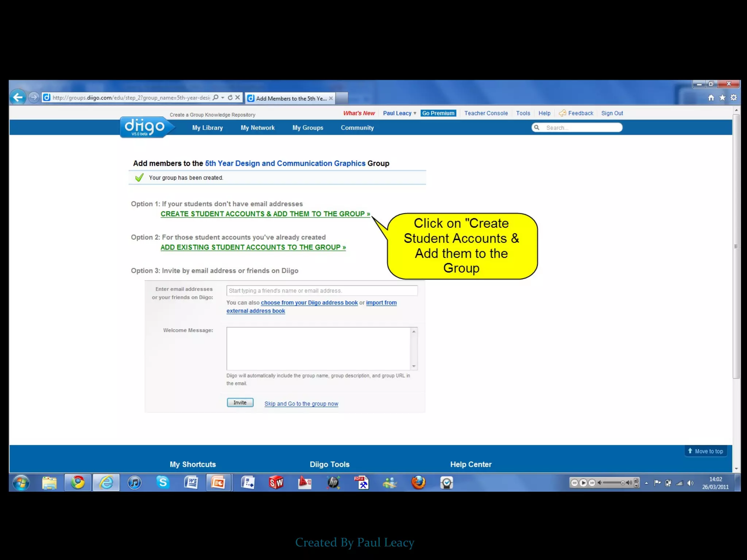Open PDFill tools from the taskbar
Screen dimensions: 747x560
(361, 483)
